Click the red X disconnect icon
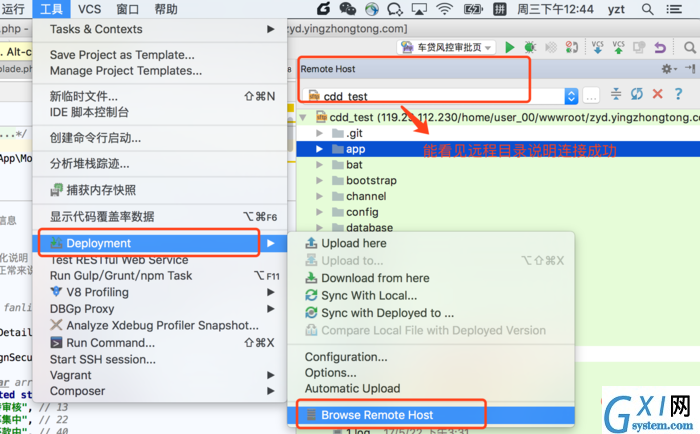This screenshot has width=700, height=434. click(657, 94)
